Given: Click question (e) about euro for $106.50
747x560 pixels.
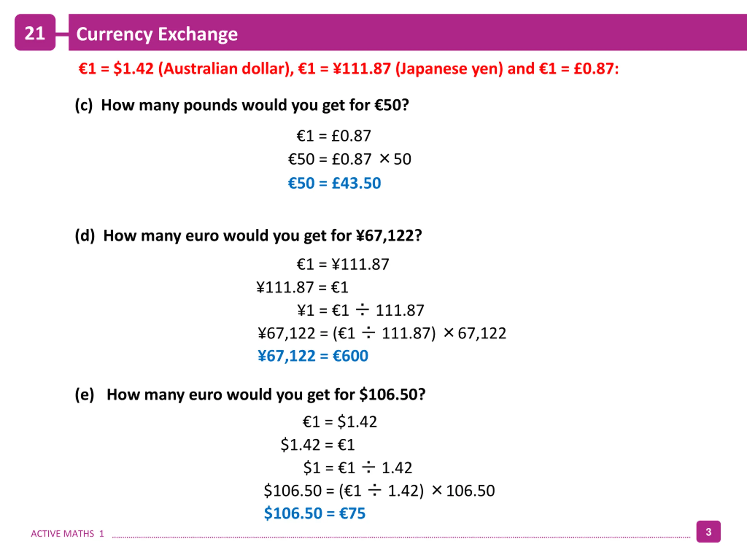Looking at the screenshot, I should pos(250,395).
